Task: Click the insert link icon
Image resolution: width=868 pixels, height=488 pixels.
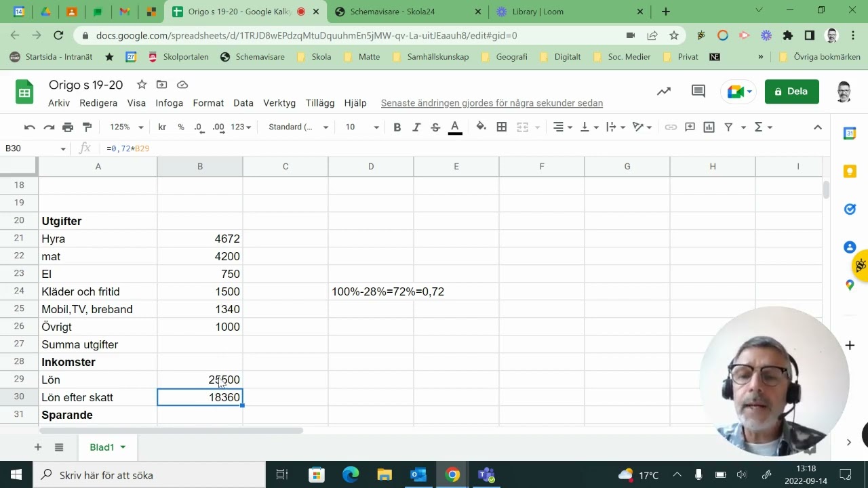Action: [671, 127]
